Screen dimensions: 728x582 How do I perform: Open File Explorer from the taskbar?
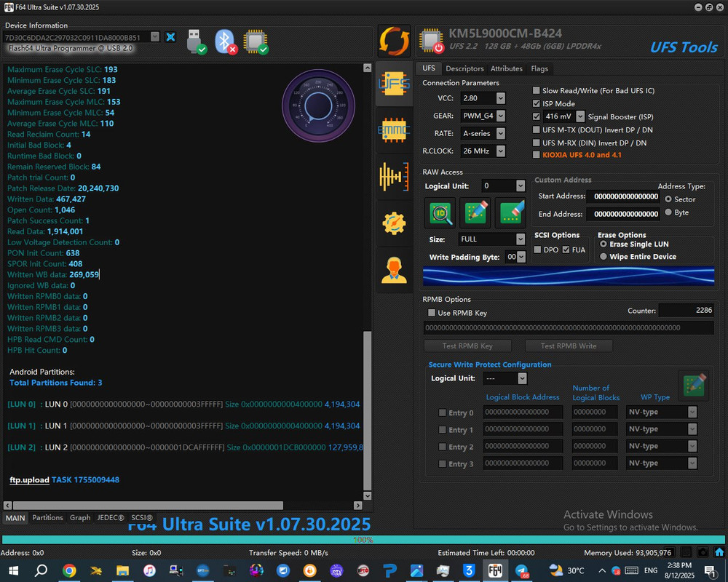[122, 570]
